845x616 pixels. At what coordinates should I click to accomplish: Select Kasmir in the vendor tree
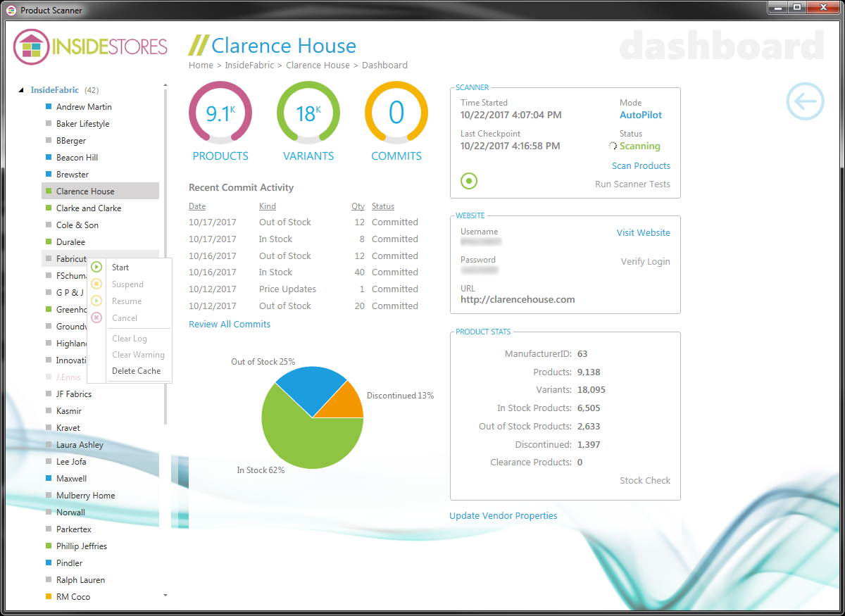tap(69, 411)
